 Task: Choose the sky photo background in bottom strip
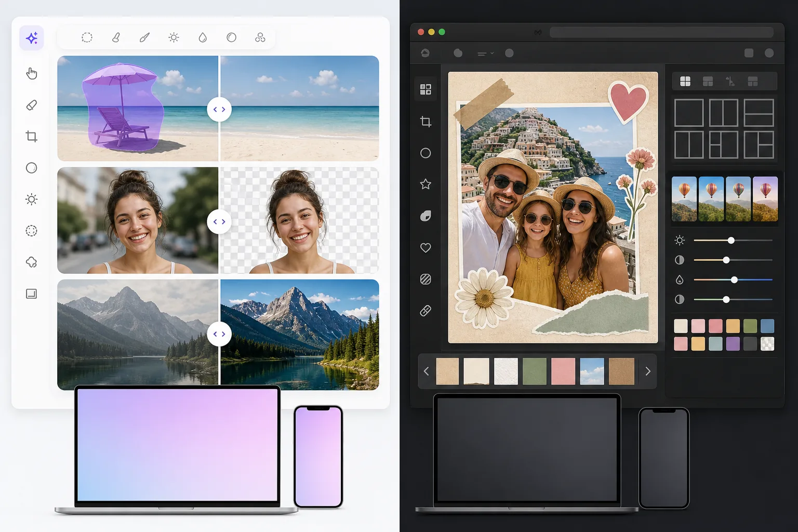pos(592,371)
